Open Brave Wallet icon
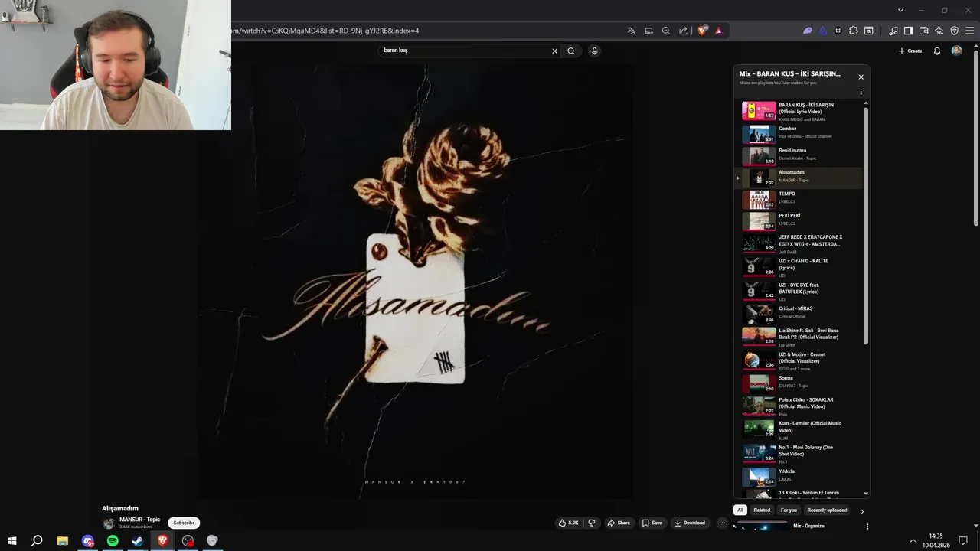Screen dimensions: 980x551 (x=924, y=31)
